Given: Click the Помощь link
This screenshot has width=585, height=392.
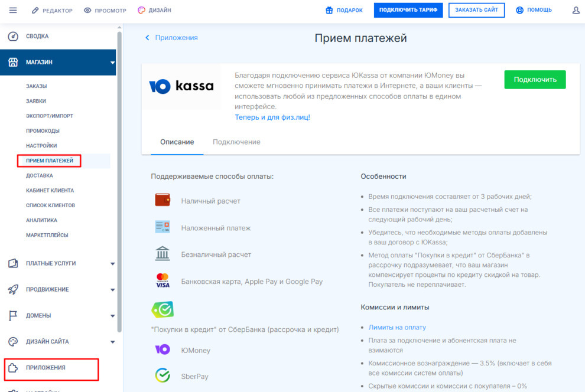Looking at the screenshot, I should click(539, 10).
